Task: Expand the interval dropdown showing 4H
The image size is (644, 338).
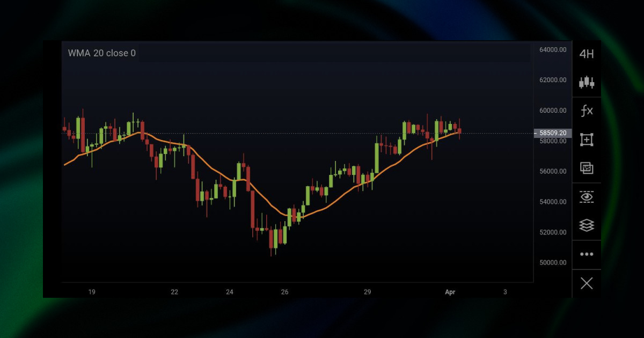Action: 587,53
